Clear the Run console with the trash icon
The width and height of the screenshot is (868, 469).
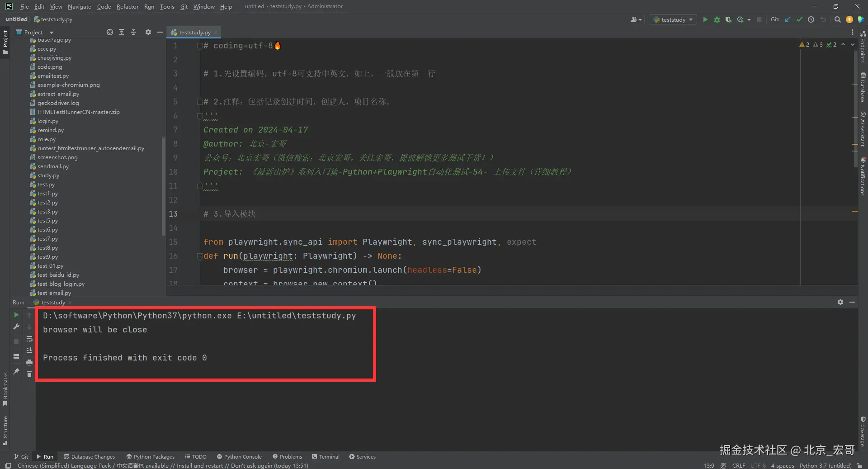pyautogui.click(x=29, y=374)
